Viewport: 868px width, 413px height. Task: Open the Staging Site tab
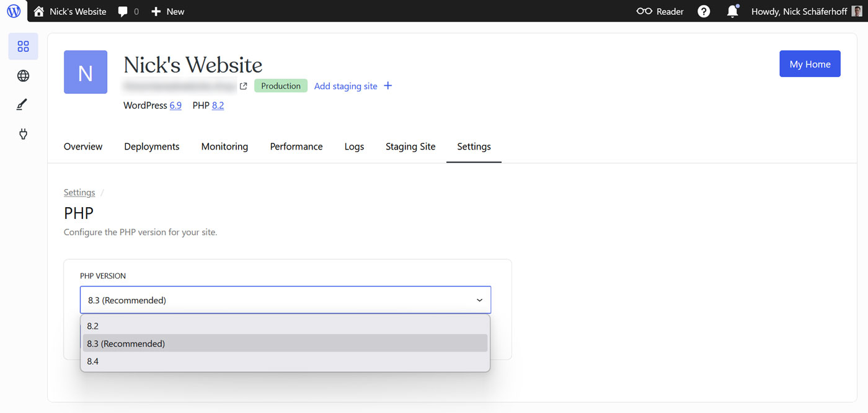(410, 146)
